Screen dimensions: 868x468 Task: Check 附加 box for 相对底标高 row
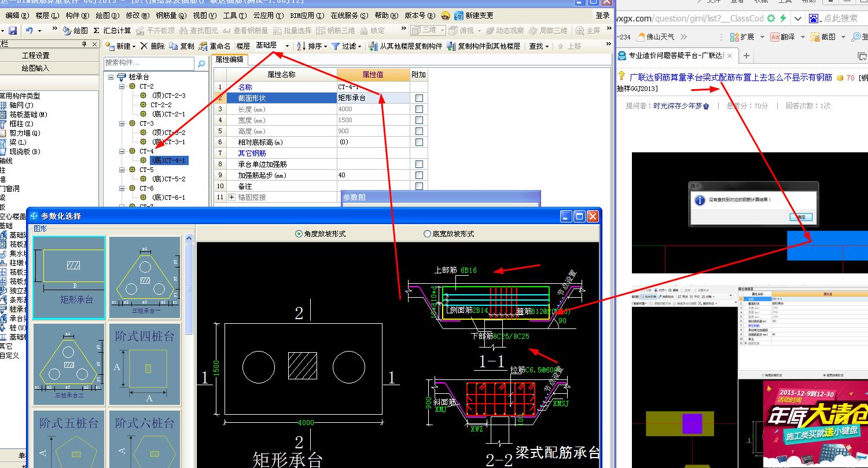tap(419, 142)
